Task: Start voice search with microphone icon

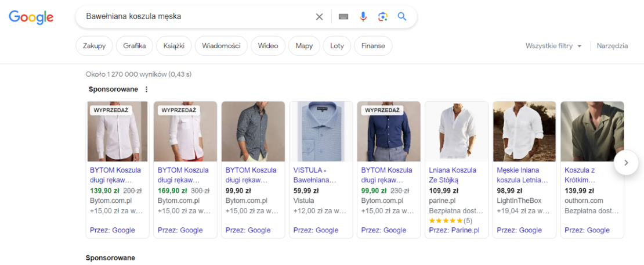Action: click(x=363, y=17)
